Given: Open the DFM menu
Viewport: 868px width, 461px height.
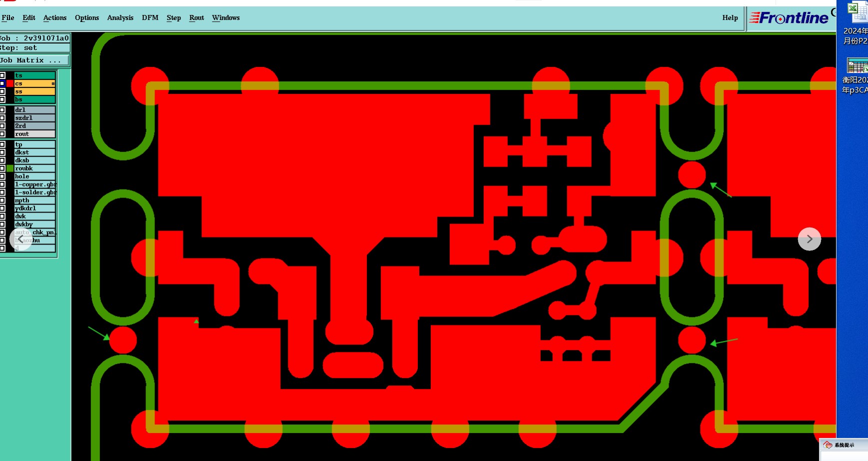Looking at the screenshot, I should pos(150,17).
